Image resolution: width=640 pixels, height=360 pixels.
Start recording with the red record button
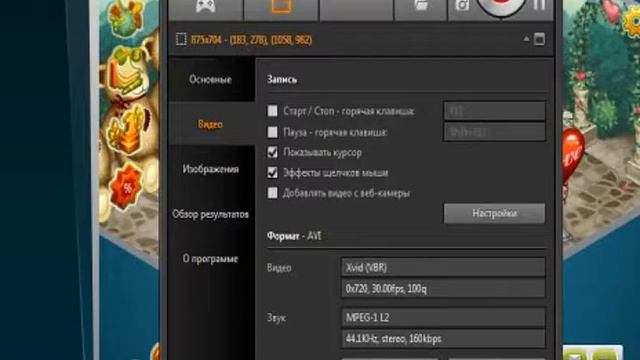click(501, 6)
